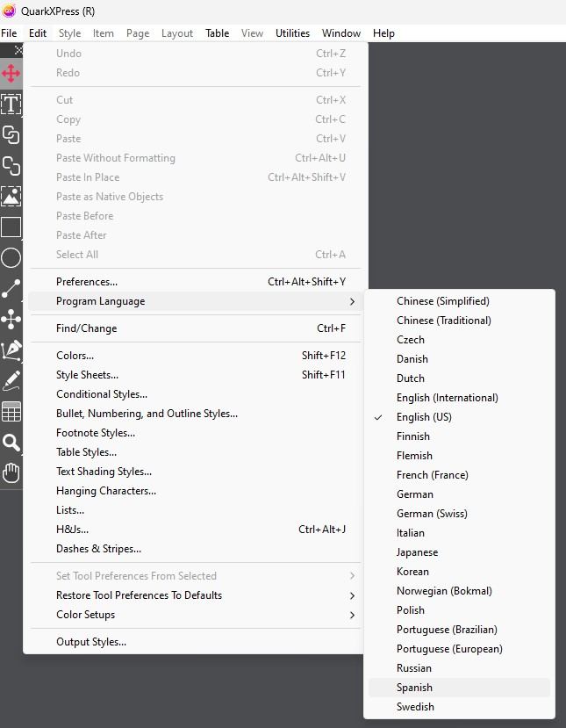
Task: Open Text Shading Styles... entry
Action: [x=196, y=472]
